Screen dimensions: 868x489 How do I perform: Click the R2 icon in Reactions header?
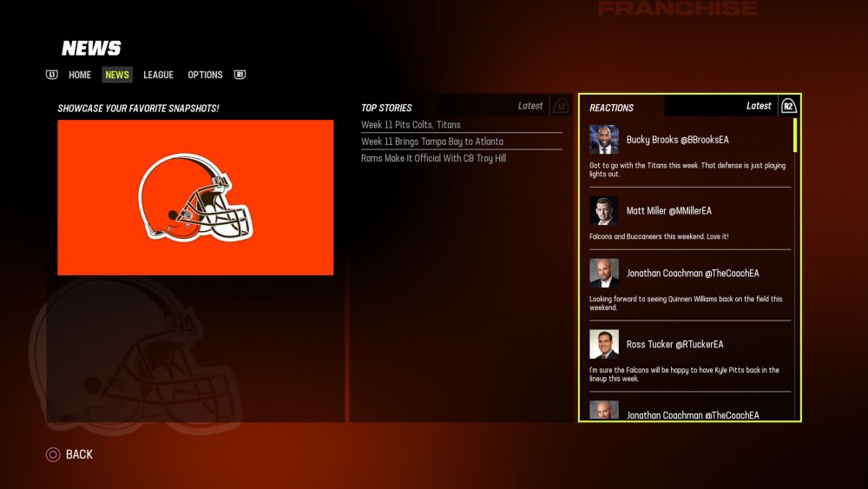[788, 106]
